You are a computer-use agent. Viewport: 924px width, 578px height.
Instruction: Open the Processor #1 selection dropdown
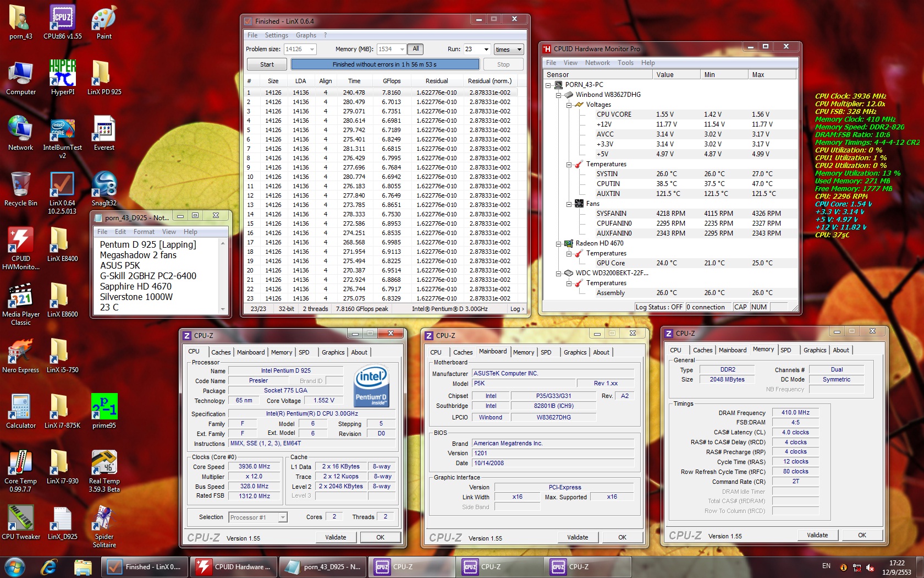(283, 517)
